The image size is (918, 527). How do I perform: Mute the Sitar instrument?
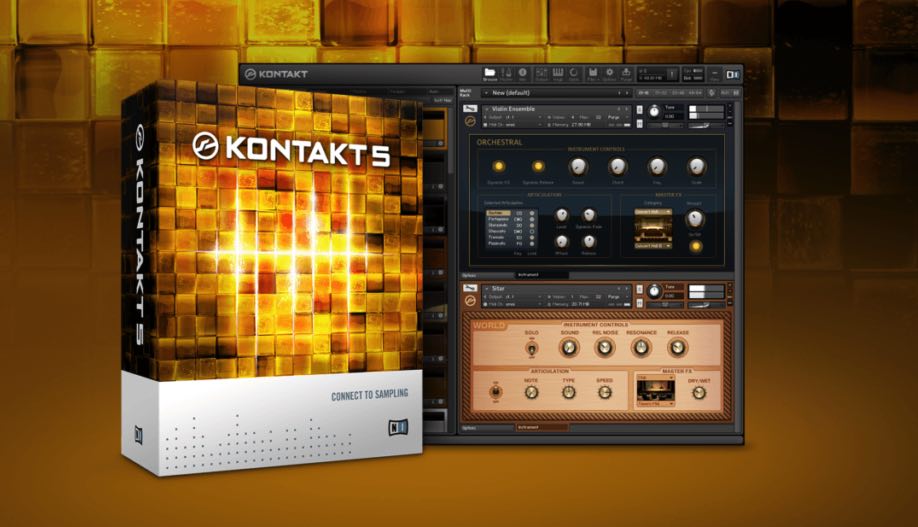[x=639, y=303]
